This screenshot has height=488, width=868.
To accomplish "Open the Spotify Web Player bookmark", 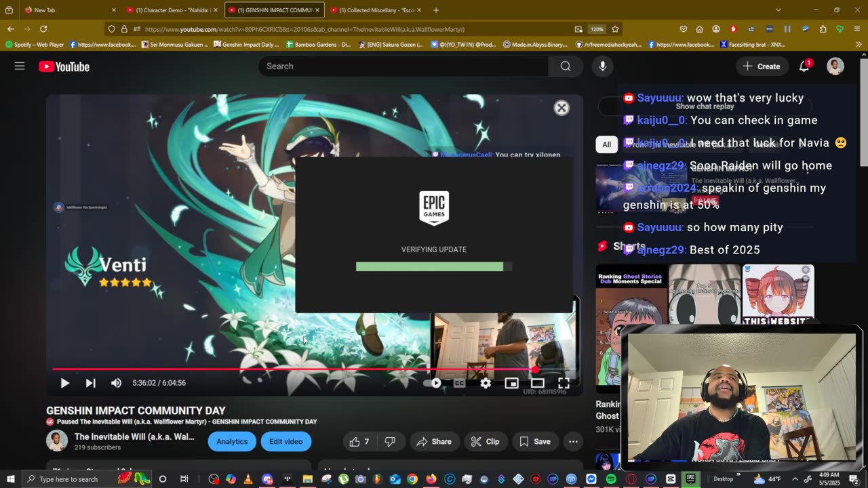I will (x=35, y=45).
